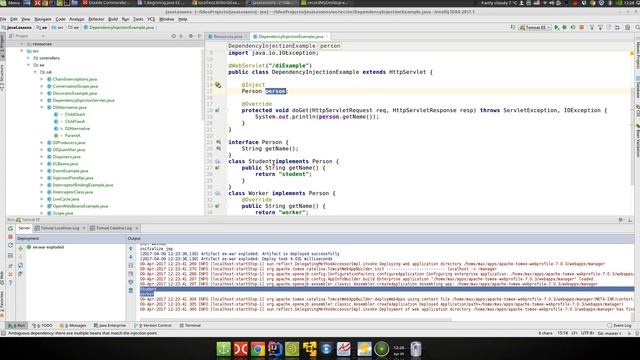This screenshot has width=640, height=360.
Task: Stop the server in the Run panel
Action: 11,237
